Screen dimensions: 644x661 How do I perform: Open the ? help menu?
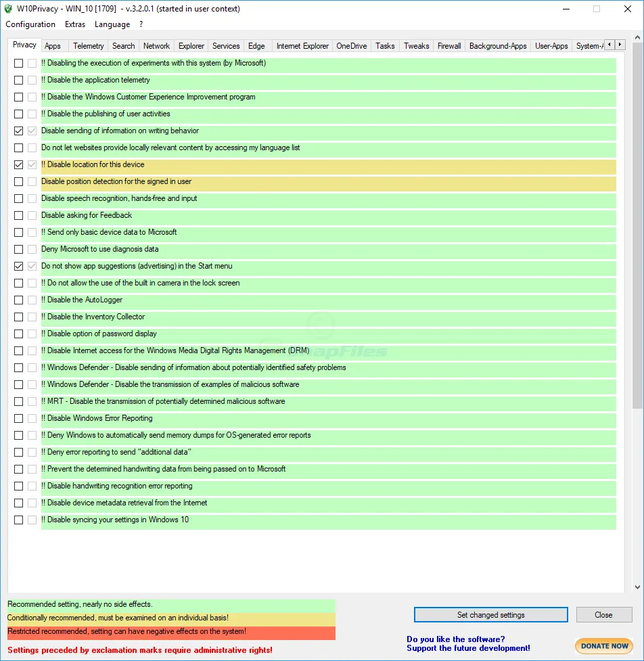point(141,24)
